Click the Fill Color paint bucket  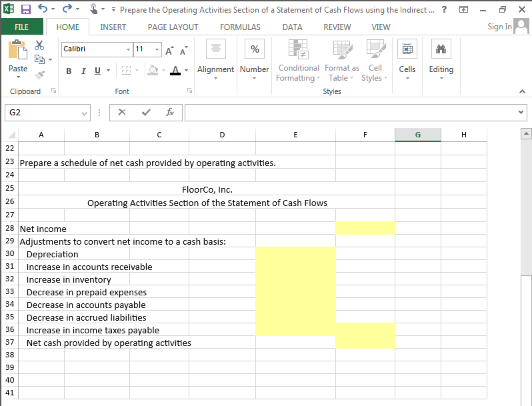tap(153, 70)
